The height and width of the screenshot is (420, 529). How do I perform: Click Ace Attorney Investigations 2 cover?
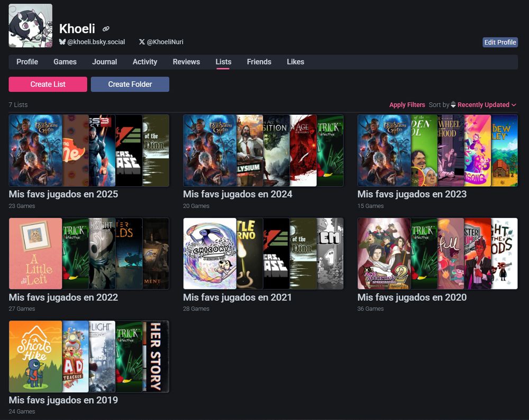384,253
